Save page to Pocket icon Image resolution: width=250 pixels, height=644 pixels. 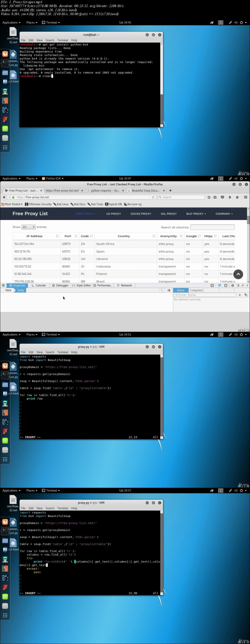(222, 197)
